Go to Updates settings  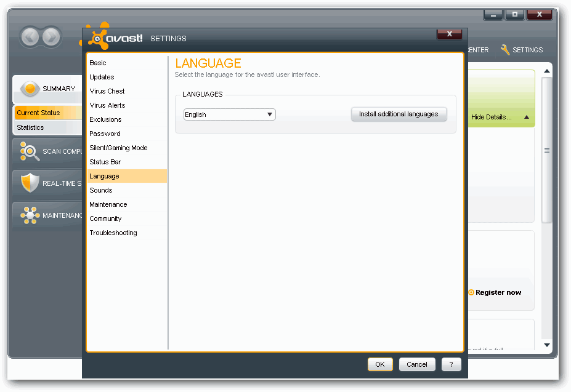[126, 77]
